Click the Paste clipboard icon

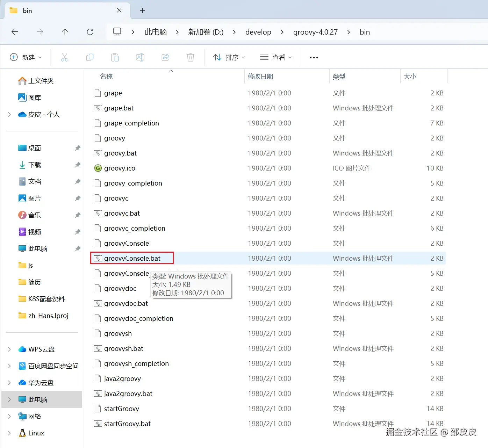[x=115, y=57]
